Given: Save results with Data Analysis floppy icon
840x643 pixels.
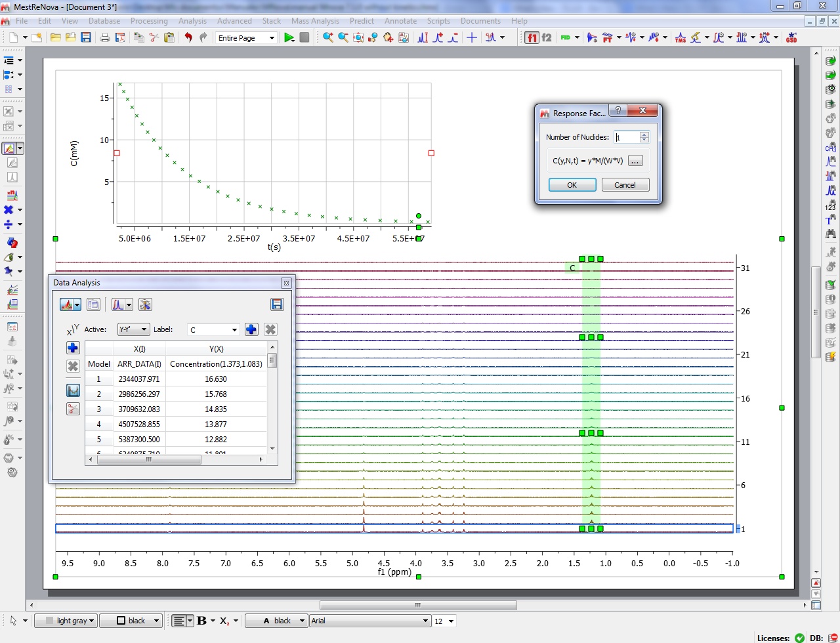Looking at the screenshot, I should (277, 304).
